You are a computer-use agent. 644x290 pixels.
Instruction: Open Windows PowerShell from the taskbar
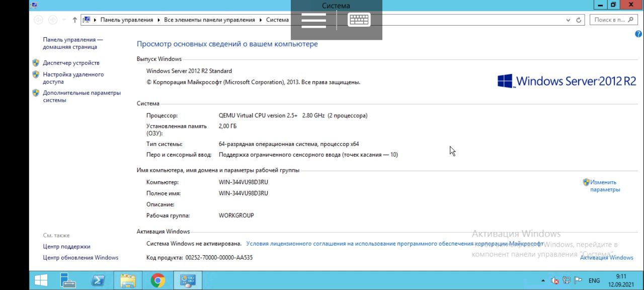tap(98, 280)
